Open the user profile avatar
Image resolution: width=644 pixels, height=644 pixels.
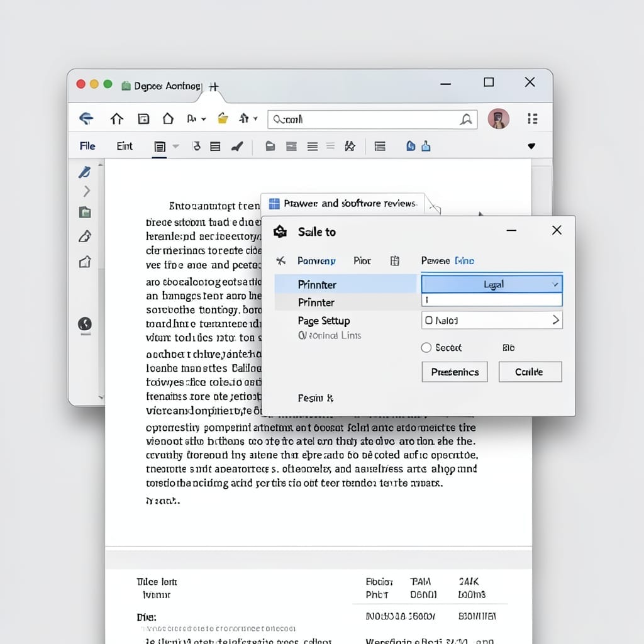click(x=498, y=119)
